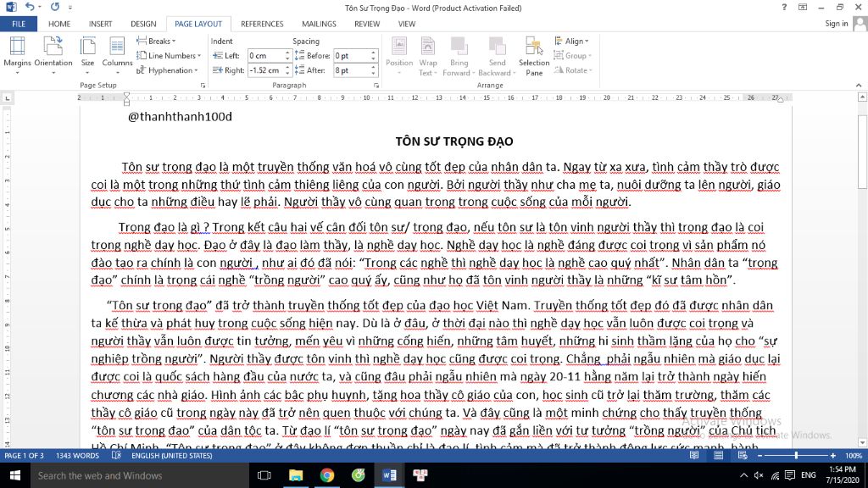Open Ribbon Display Options
868x488 pixels.
click(803, 7)
